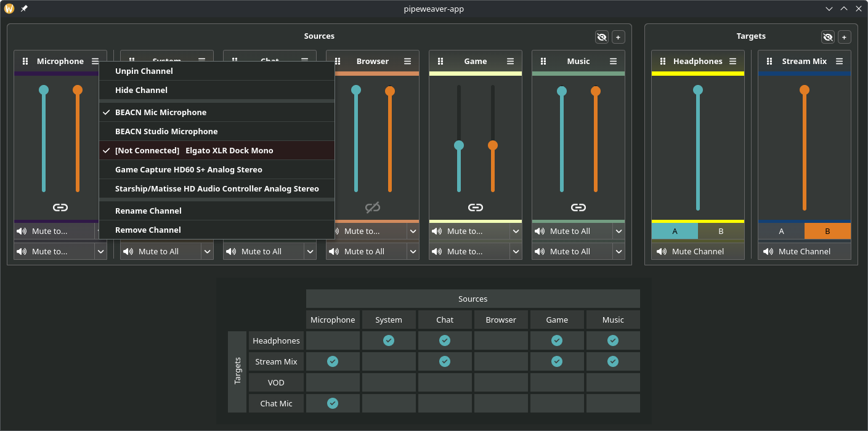Open the Headphones channel hamburger menu

tap(732, 62)
